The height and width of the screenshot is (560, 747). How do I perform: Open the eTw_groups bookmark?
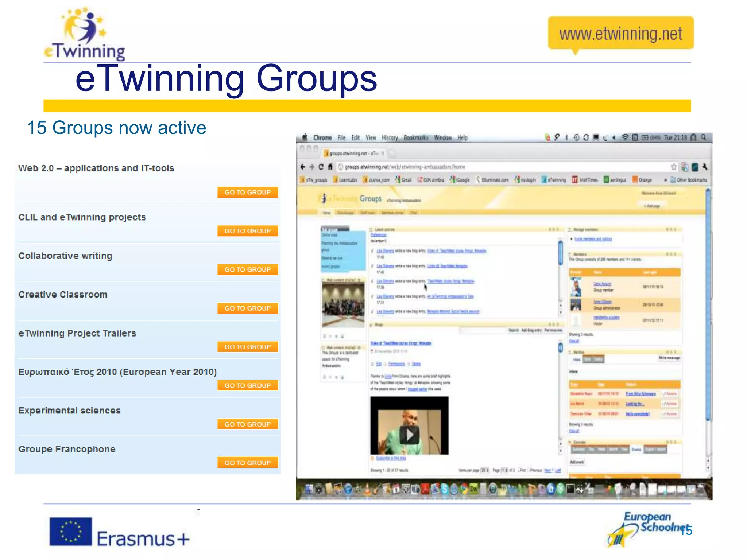314,180
